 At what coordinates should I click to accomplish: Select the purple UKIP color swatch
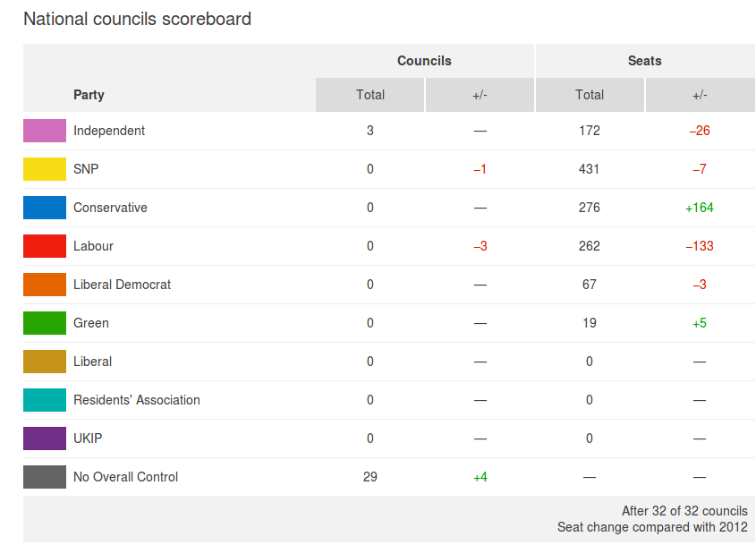(45, 439)
